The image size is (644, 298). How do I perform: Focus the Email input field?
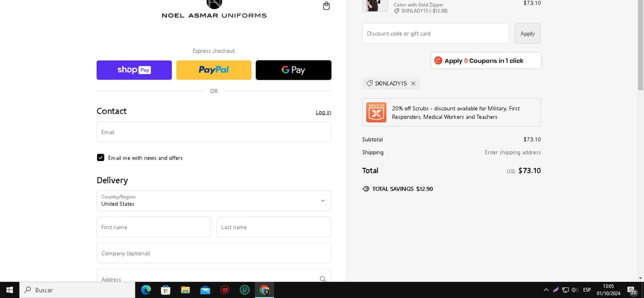[214, 132]
